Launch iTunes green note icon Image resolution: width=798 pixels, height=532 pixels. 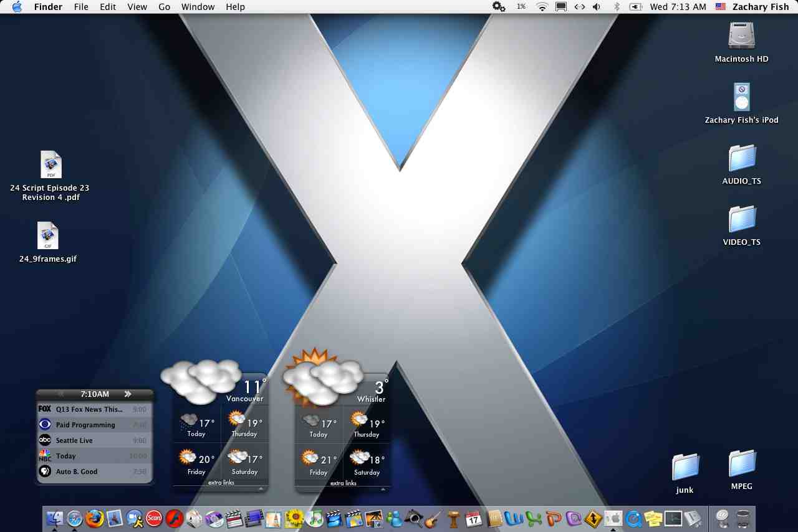pos(314,518)
